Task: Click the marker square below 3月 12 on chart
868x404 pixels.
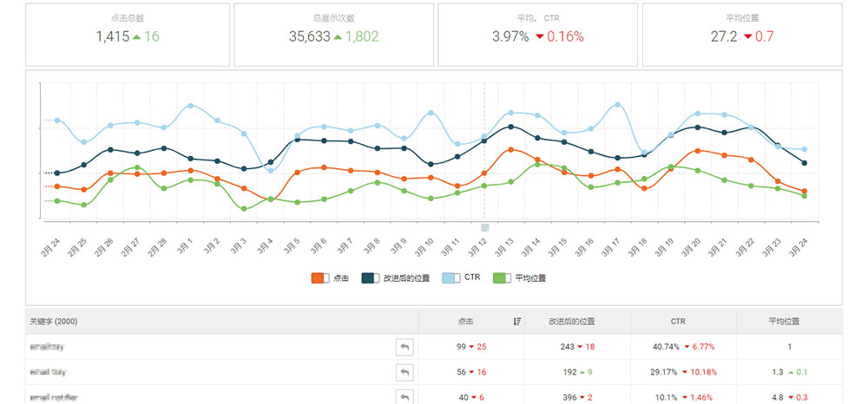Action: tap(484, 227)
